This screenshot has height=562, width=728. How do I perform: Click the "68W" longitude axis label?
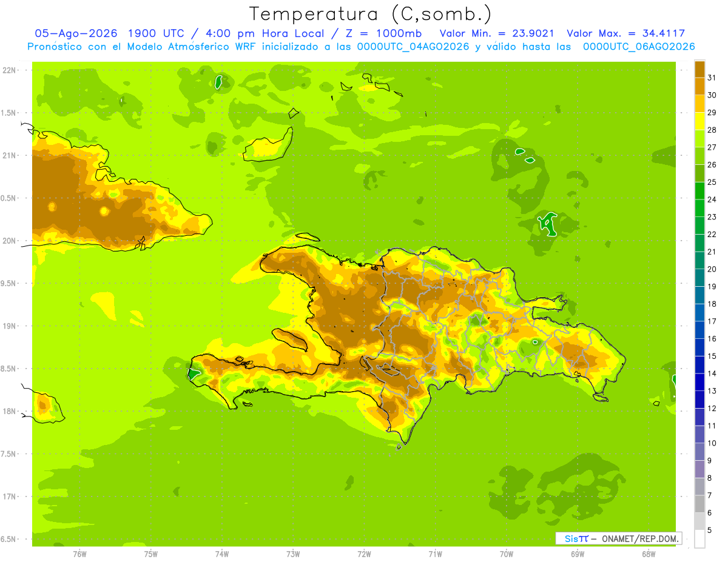click(649, 554)
